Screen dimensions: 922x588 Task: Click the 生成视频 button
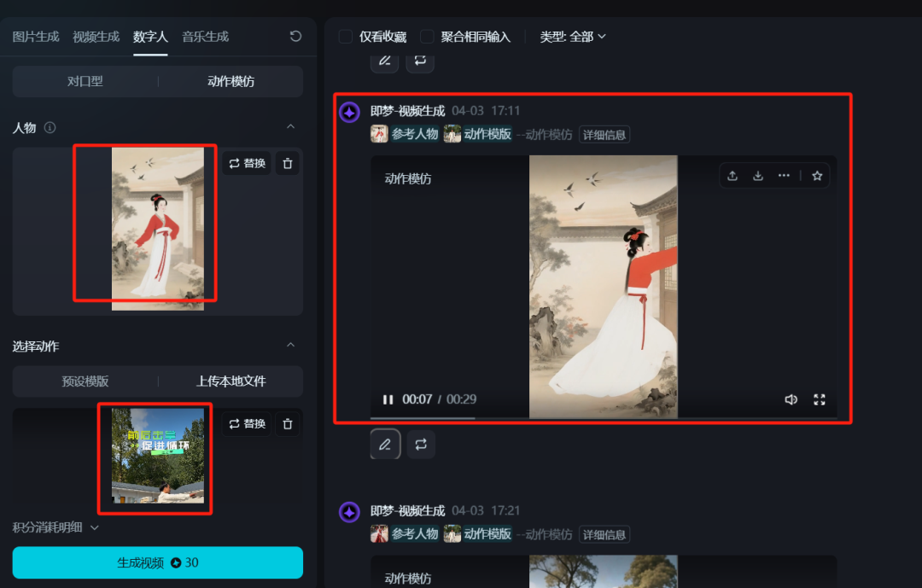coord(158,562)
